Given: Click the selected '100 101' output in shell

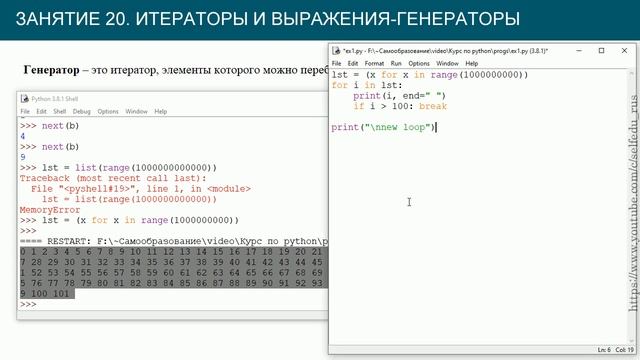Looking at the screenshot, I should coord(50,294).
